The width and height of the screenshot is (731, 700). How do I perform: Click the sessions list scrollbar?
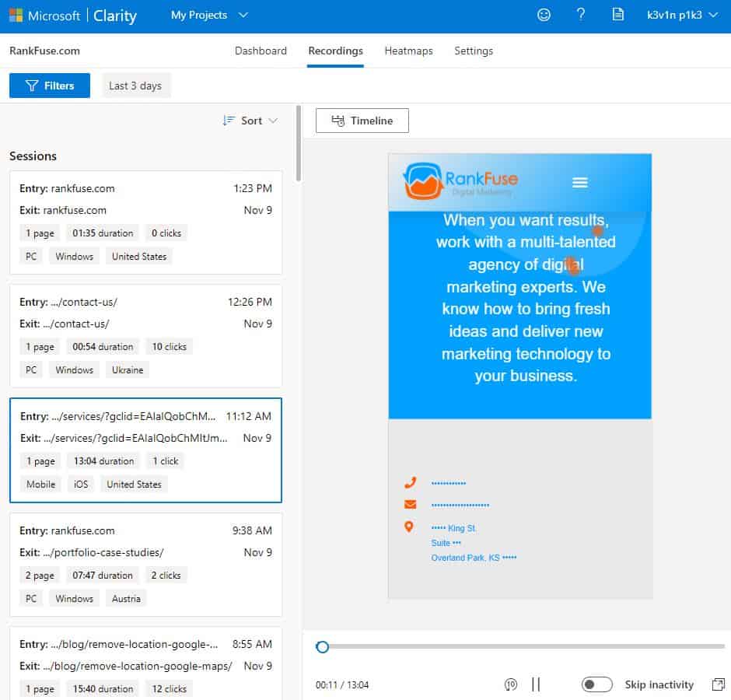coord(299,144)
